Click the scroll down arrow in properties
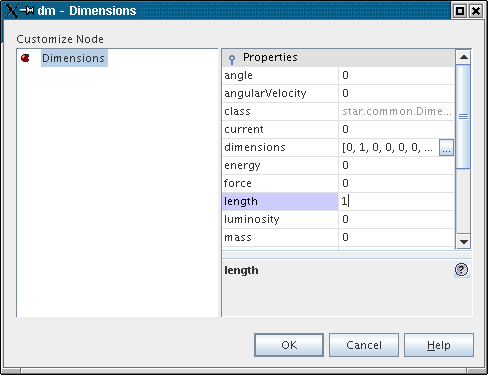This screenshot has height=375, width=488. click(x=463, y=241)
